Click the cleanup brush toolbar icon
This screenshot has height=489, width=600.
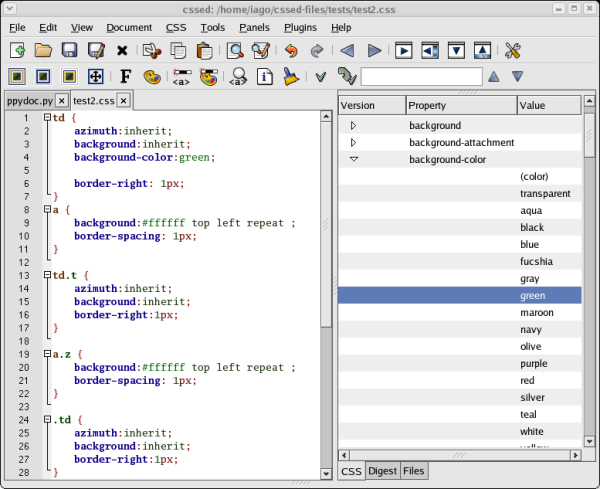click(290, 76)
